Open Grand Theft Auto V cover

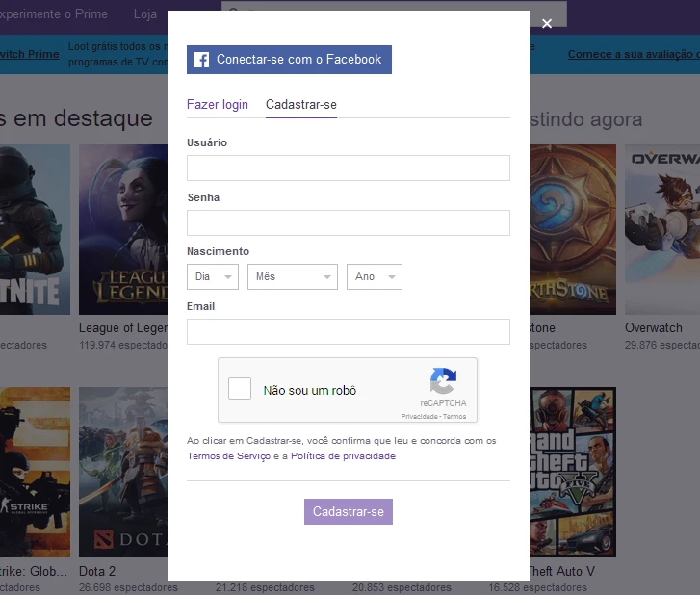point(573,472)
